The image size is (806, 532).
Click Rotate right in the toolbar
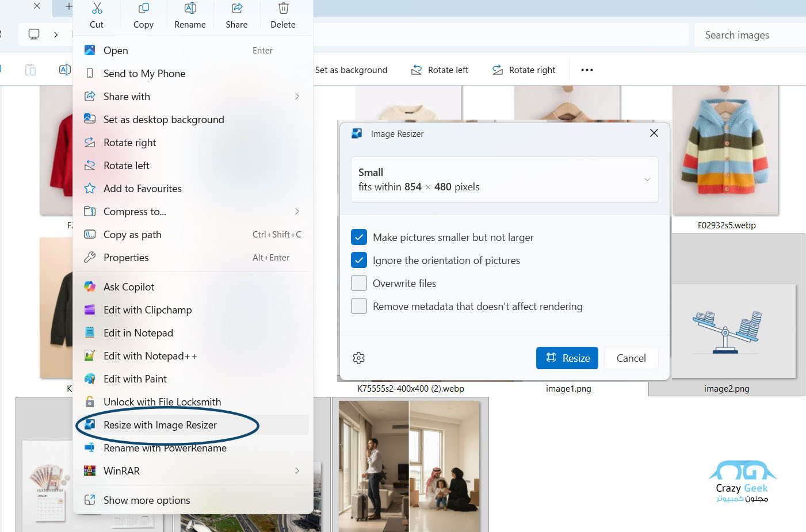(524, 70)
